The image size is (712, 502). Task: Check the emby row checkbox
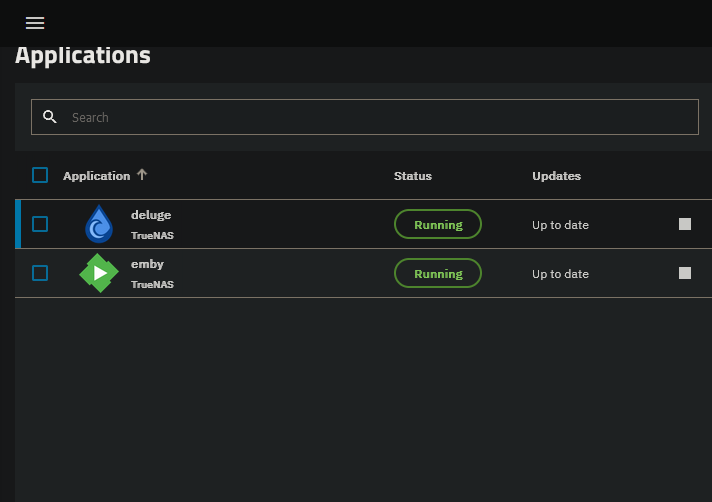(40, 273)
